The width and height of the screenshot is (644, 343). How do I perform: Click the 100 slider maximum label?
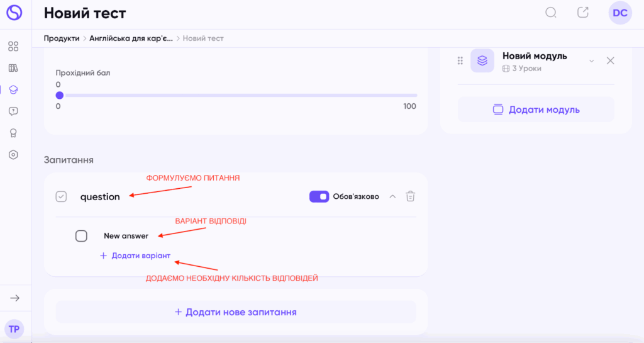pos(409,106)
